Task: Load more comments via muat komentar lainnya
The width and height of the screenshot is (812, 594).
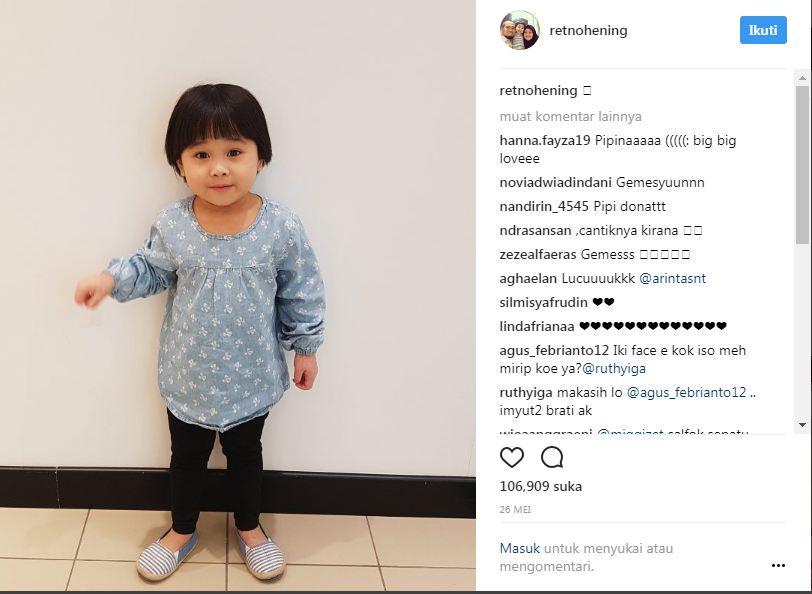Action: point(571,117)
